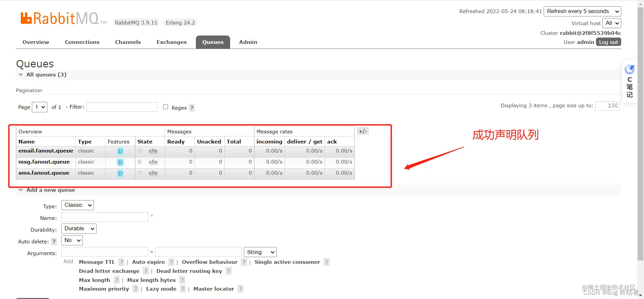The height and width of the screenshot is (299, 644).
Task: Enable the Regex filter checkbox
Action: click(x=165, y=107)
